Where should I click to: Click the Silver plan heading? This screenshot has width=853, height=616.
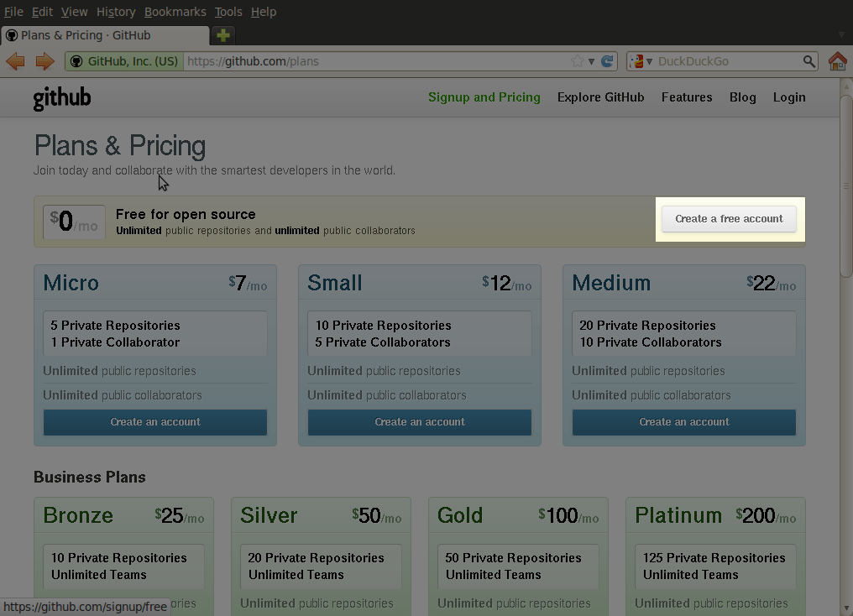coord(269,515)
